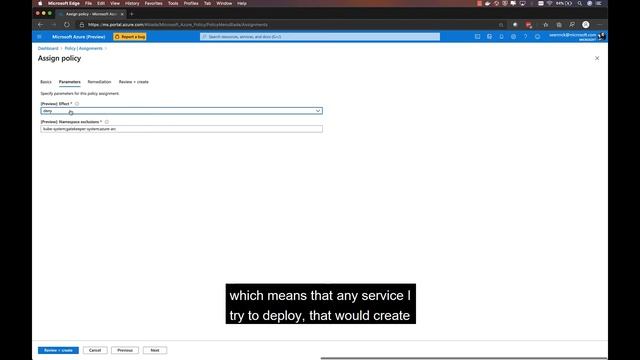Image resolution: width=640 pixels, height=360 pixels.
Task: Open the Profiles menu
Action: click(x=191, y=3)
